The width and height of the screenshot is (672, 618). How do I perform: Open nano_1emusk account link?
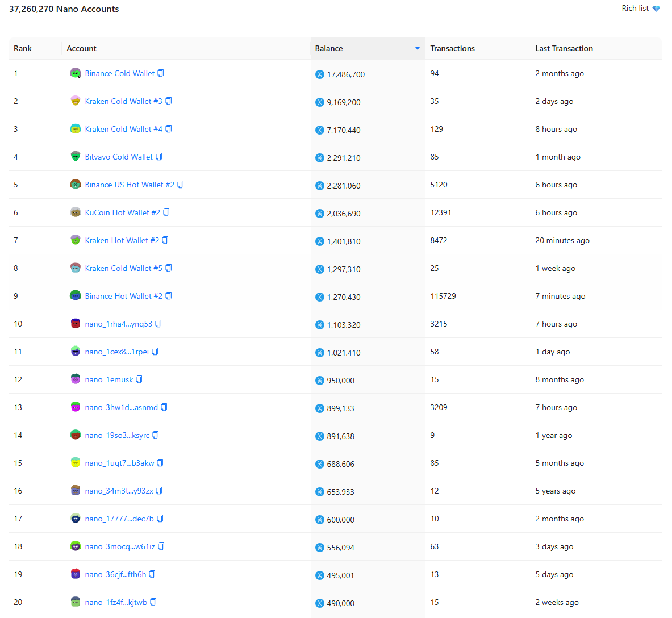[109, 379]
